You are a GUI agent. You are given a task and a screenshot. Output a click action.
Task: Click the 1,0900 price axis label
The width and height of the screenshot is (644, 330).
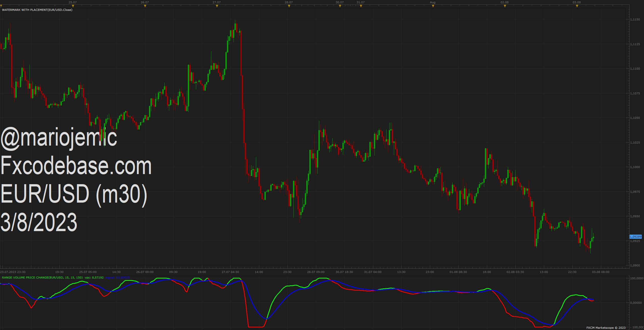[x=635, y=265]
